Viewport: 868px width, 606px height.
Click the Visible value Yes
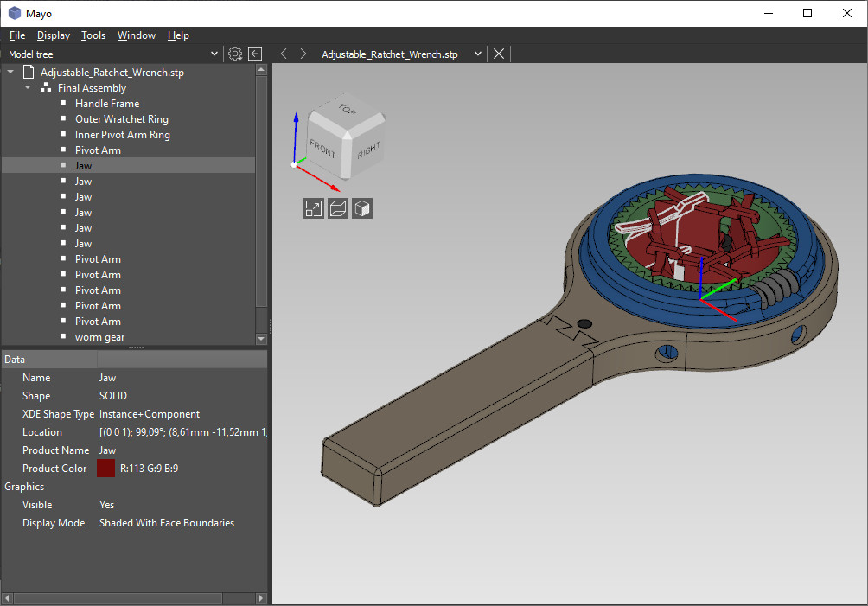106,505
